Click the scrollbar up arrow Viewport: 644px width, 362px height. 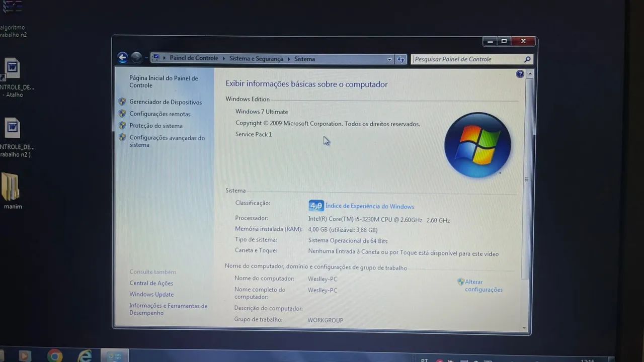point(529,74)
